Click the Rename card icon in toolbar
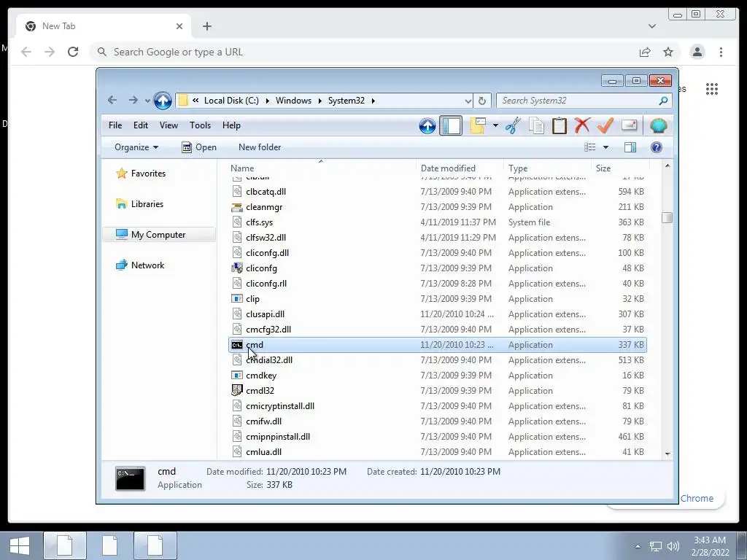747x560 pixels. coord(630,125)
